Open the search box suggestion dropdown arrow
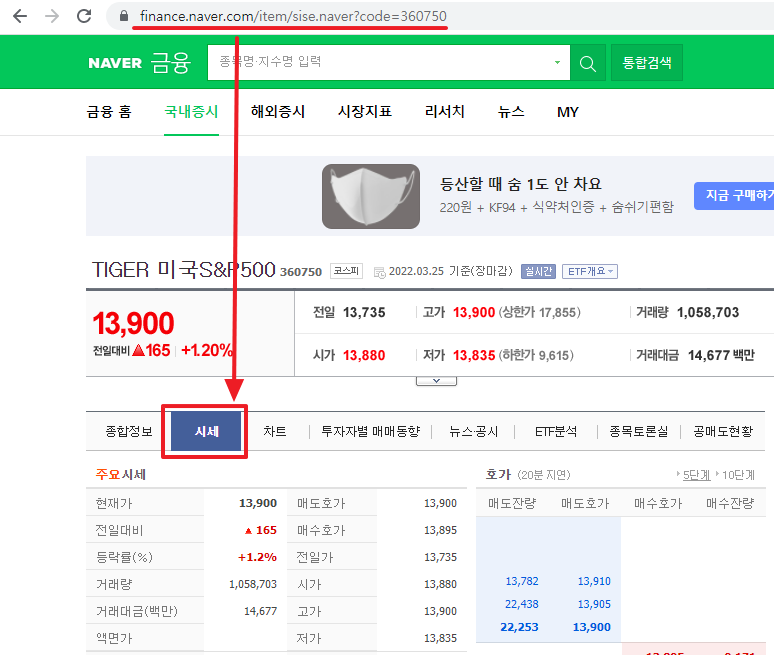 click(557, 62)
